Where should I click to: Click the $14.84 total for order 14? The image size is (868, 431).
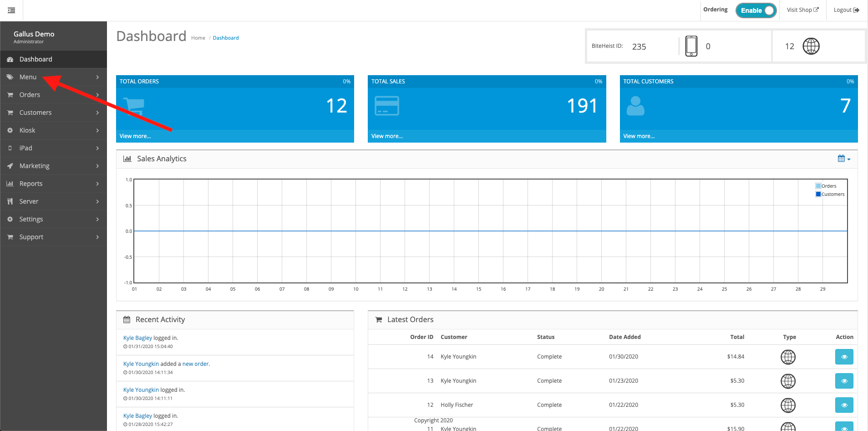736,357
